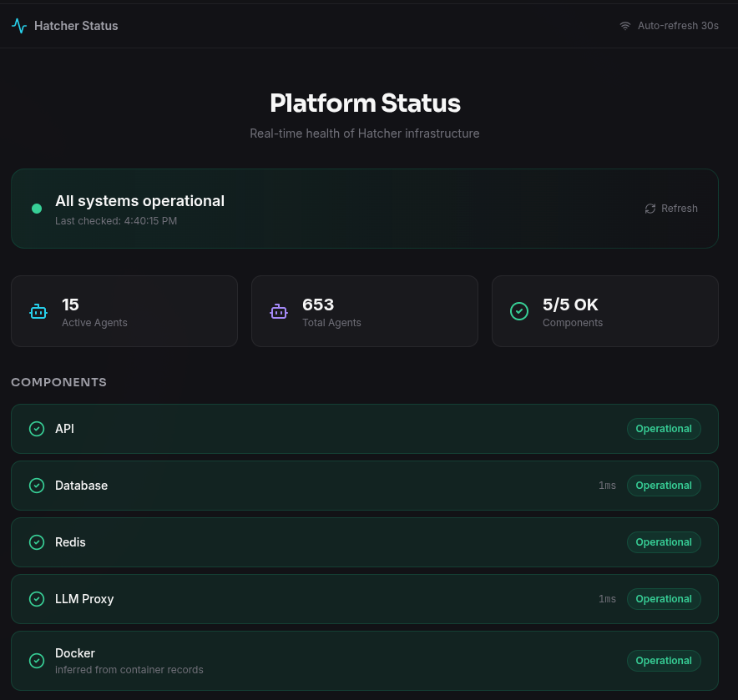Click the Redis Operational badge
The width and height of the screenshot is (738, 700).
pos(664,542)
